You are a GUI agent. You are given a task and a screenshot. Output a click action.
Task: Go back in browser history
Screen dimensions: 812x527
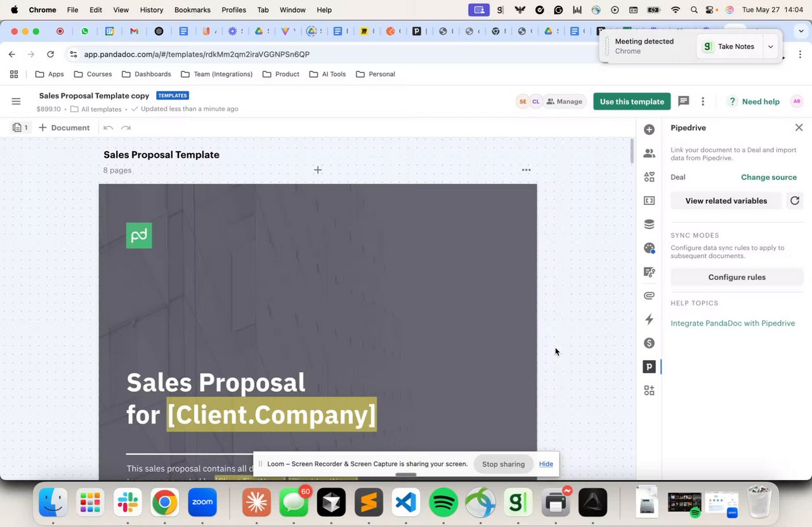coord(12,55)
